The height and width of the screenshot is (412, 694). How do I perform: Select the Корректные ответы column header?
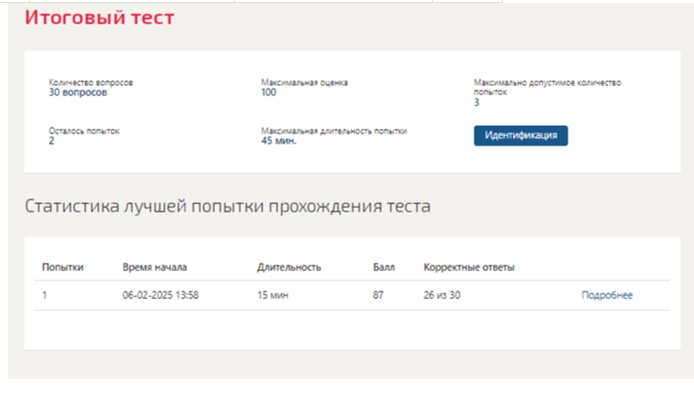tap(469, 267)
